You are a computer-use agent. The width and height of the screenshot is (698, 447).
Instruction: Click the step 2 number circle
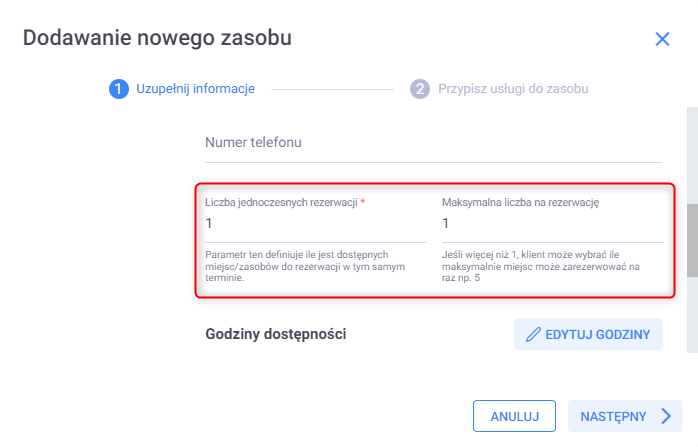tap(420, 89)
